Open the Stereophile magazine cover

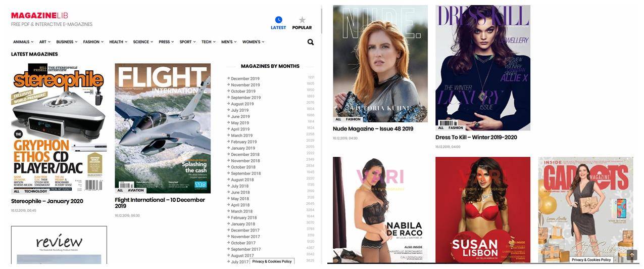click(x=59, y=128)
